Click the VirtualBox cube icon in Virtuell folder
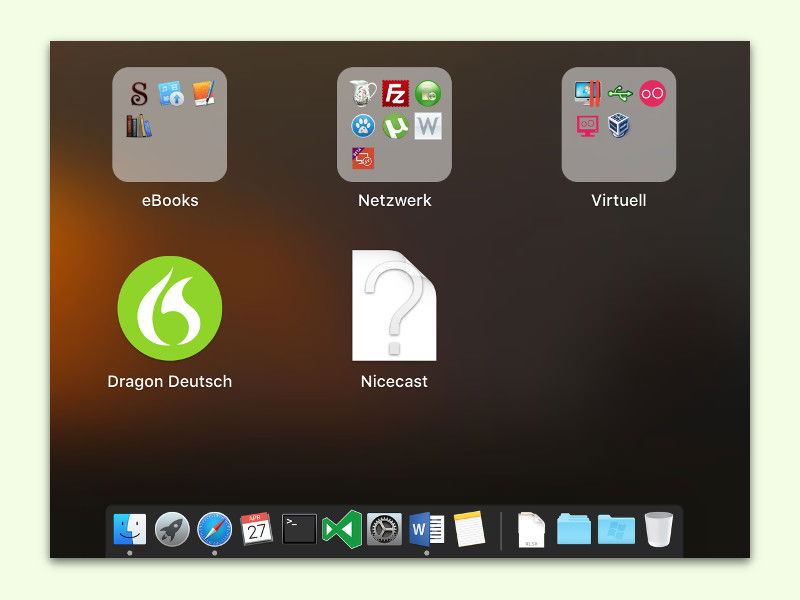Screen dimensions: 800x600 tap(619, 126)
